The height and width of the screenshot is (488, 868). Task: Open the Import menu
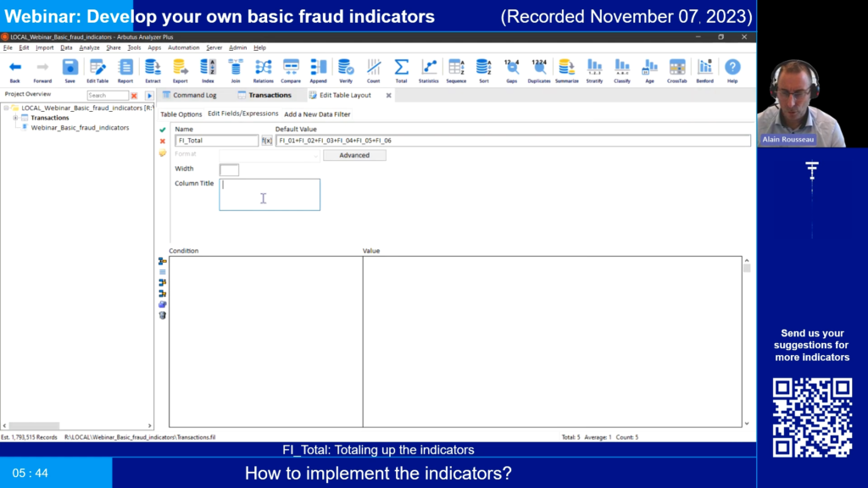pyautogui.click(x=44, y=47)
